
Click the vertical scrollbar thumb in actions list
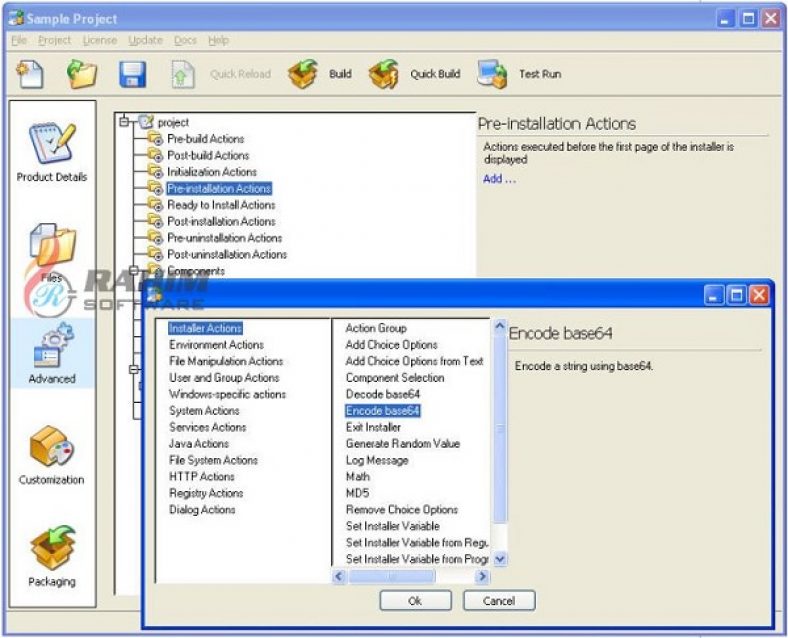pos(500,430)
